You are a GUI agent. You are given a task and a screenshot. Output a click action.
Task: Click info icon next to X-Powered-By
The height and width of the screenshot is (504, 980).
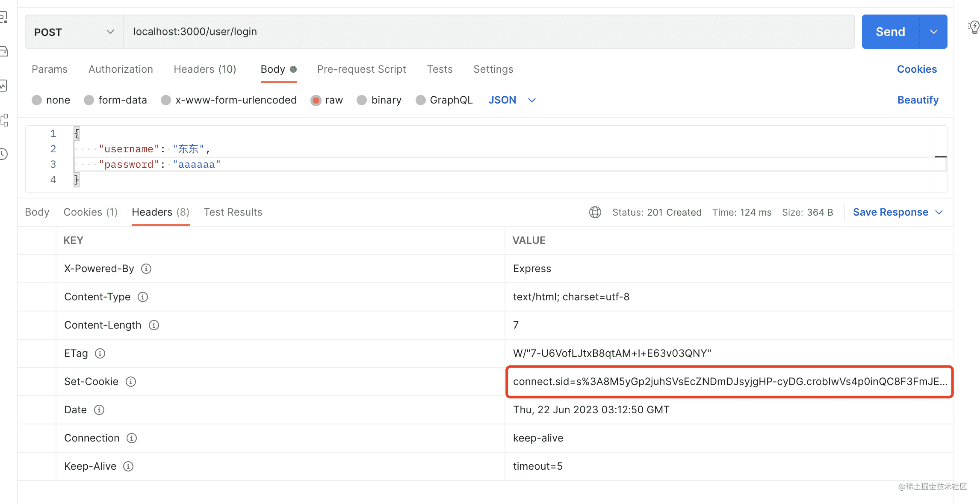coord(146,269)
